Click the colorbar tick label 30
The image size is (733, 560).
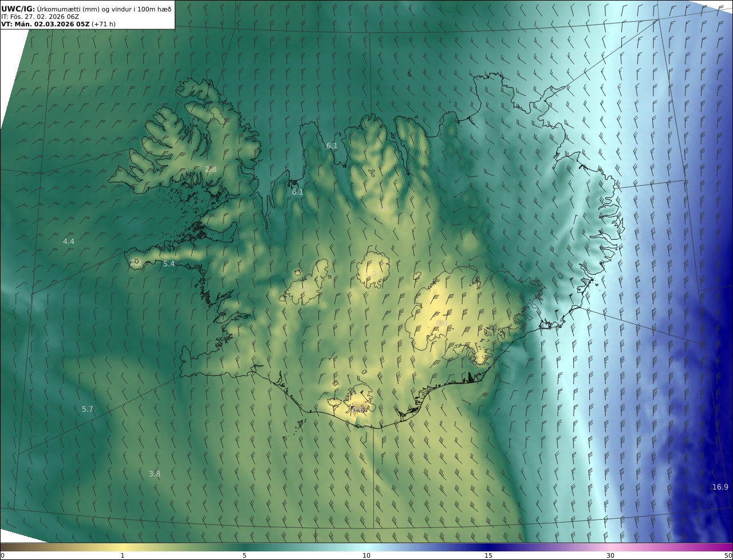pos(610,555)
